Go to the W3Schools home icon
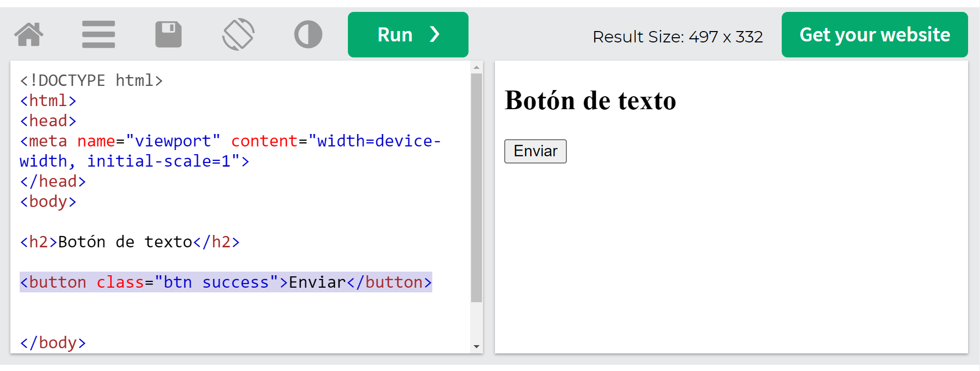Screen dimensions: 980x371 29,35
